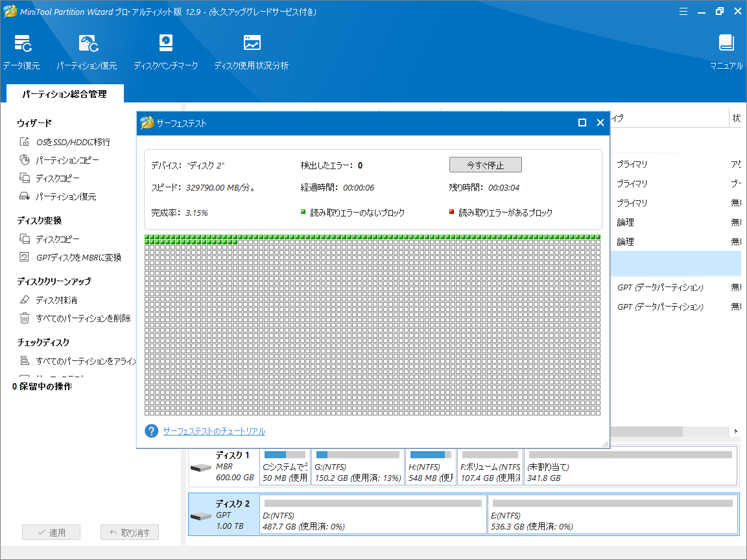Launch the ディスクベンチマーク tool
747x560 pixels.
click(166, 52)
